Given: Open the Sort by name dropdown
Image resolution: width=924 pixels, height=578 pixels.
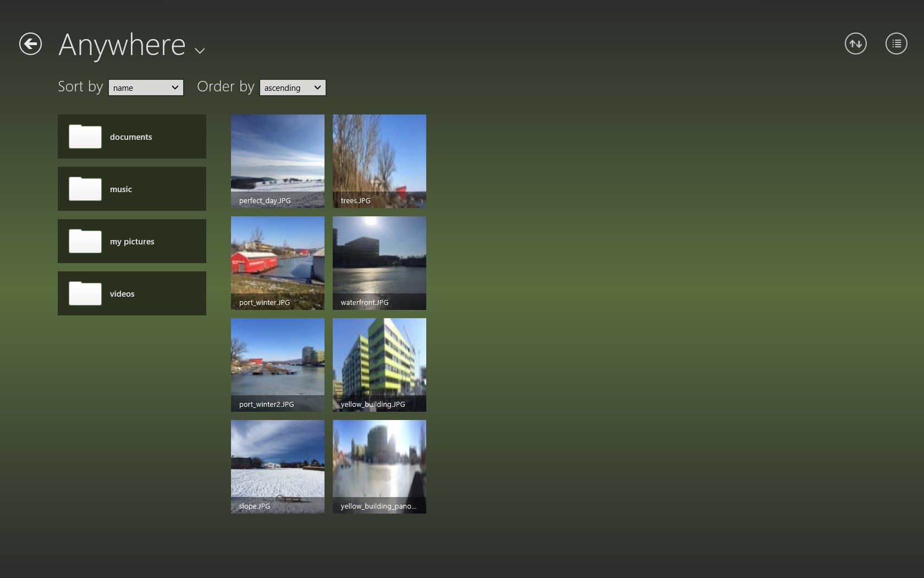Looking at the screenshot, I should [x=146, y=88].
